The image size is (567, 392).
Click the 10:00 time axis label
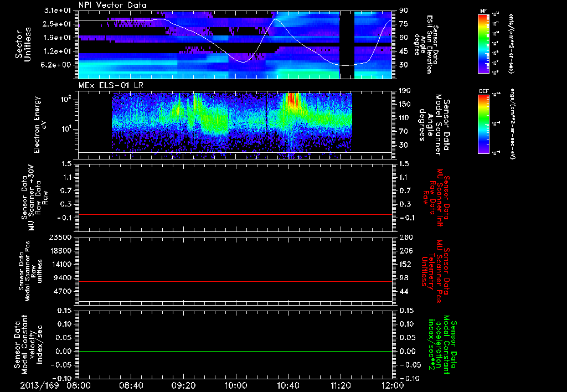[236, 385]
